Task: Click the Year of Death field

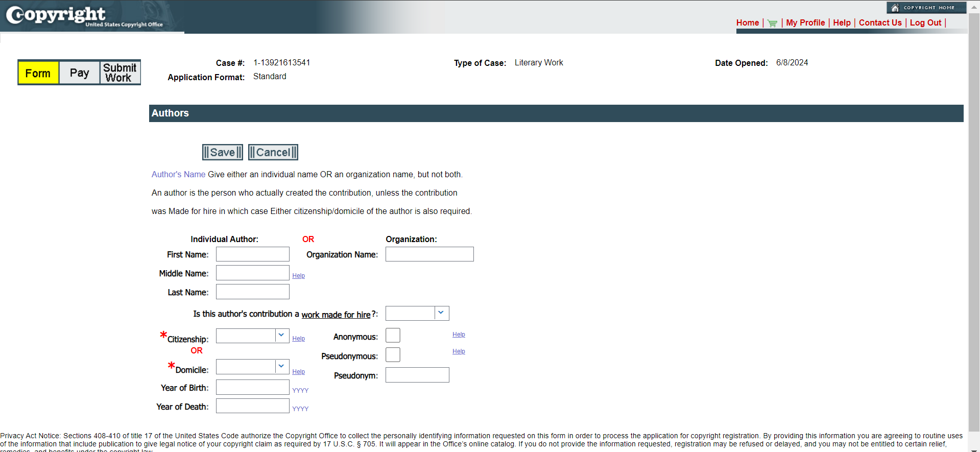Action: [253, 406]
